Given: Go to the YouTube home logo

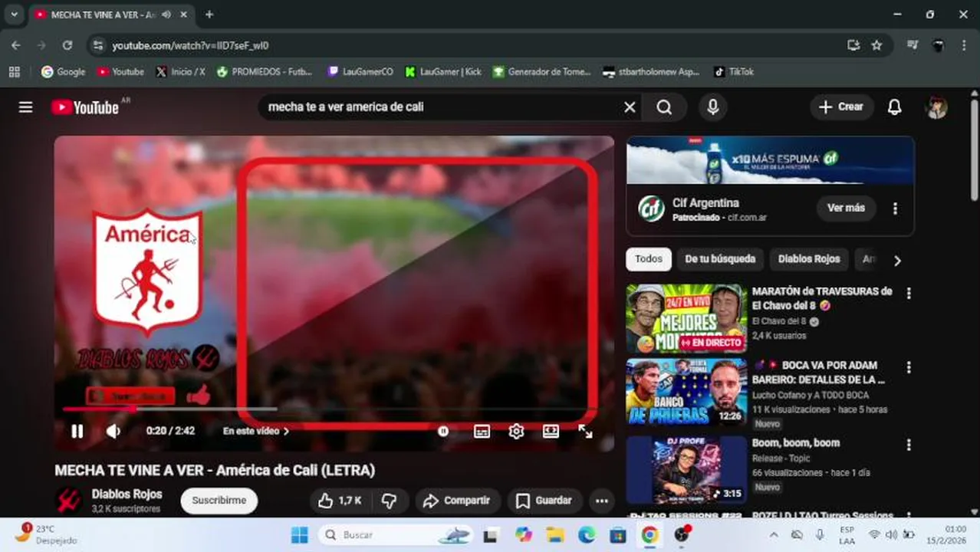Looking at the screenshot, I should pyautogui.click(x=85, y=107).
